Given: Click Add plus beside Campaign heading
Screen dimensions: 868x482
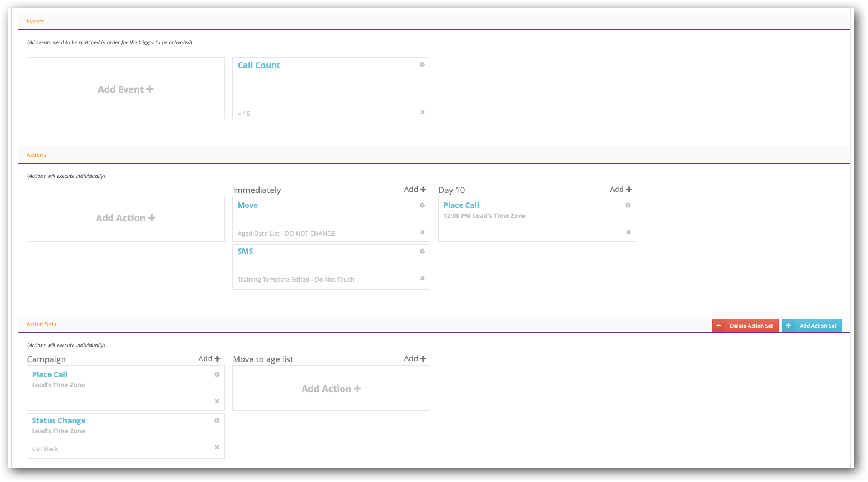Looking at the screenshot, I should 209,359.
